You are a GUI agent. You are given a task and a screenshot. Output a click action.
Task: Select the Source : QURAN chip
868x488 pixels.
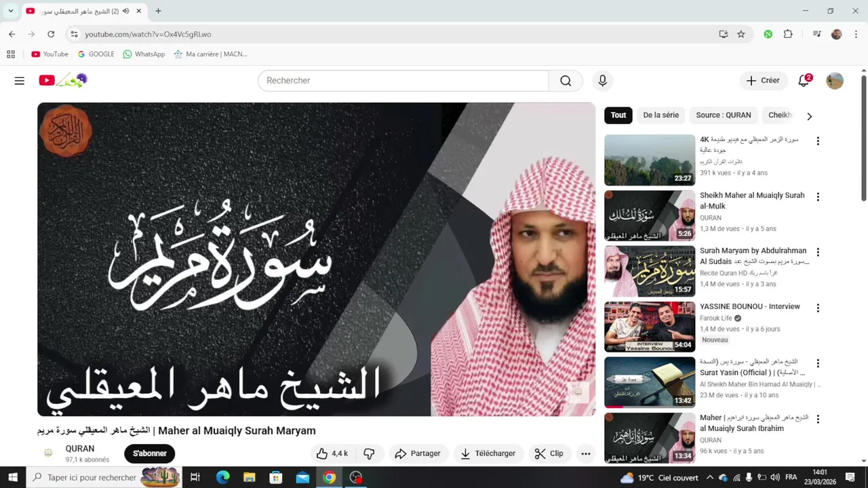coord(724,115)
